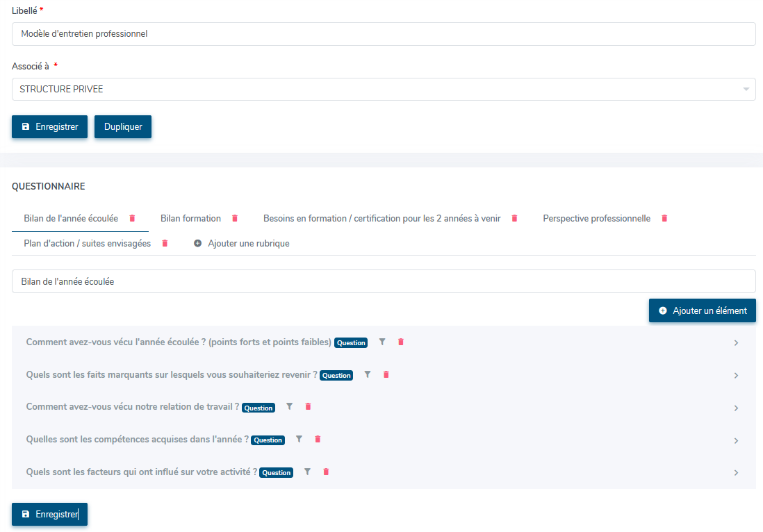Click the 'Dupliquer' button
Viewport: 763px width, 532px height.
(x=123, y=127)
